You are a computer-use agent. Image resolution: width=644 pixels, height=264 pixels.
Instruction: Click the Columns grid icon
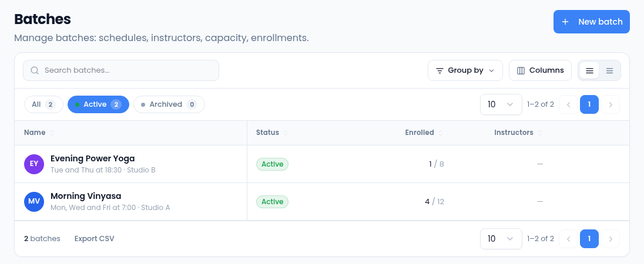click(521, 70)
